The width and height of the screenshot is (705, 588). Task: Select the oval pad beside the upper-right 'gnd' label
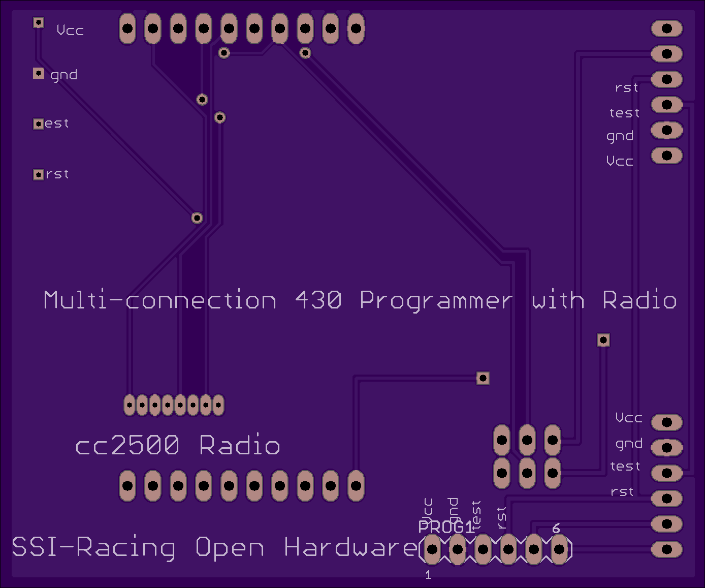pyautogui.click(x=667, y=130)
